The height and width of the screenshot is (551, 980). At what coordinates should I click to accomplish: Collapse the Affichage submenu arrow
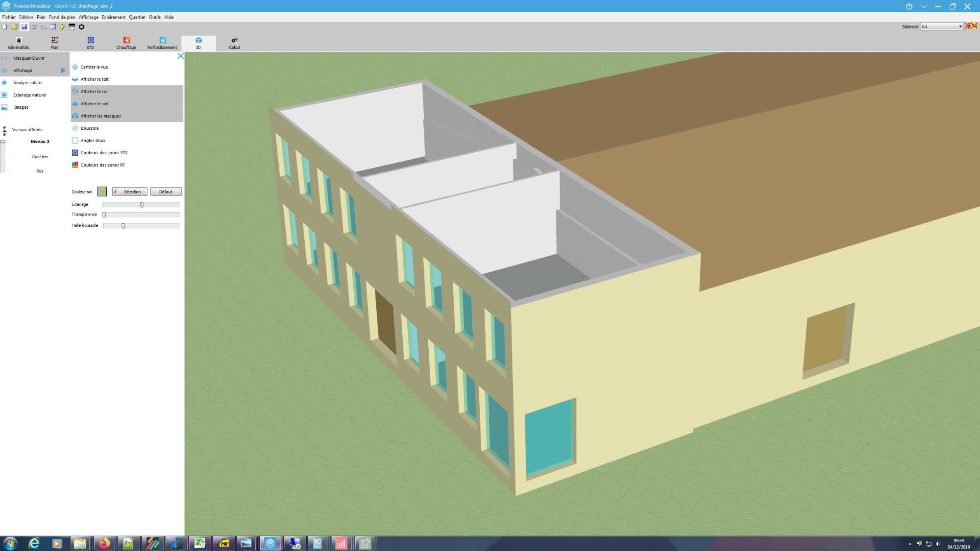(63, 71)
